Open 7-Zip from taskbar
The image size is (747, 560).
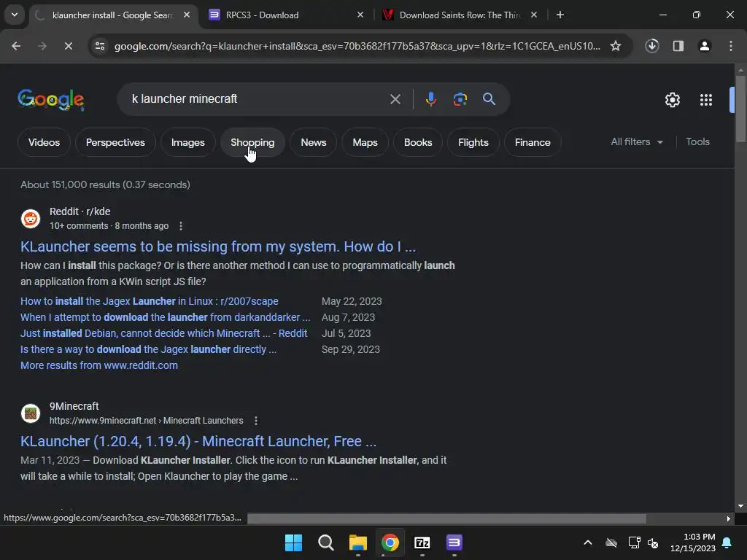point(422,542)
